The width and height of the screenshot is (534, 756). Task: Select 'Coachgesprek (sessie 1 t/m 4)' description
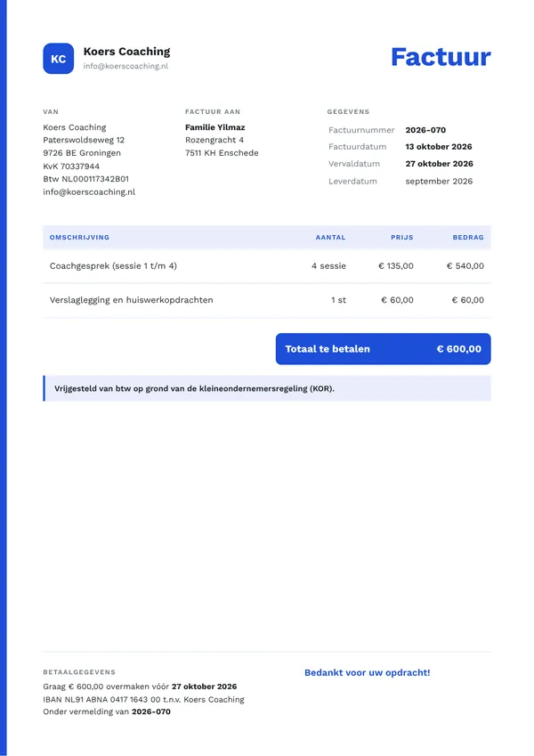113,265
